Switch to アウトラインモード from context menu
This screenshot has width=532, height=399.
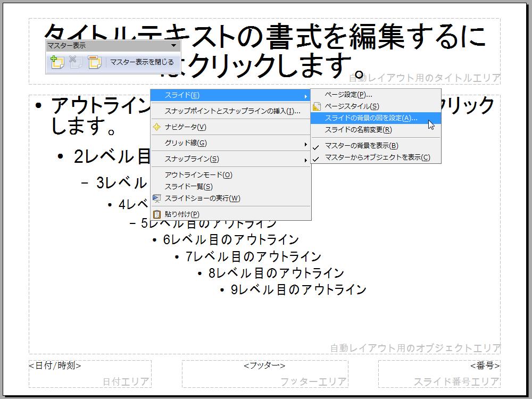tap(198, 175)
